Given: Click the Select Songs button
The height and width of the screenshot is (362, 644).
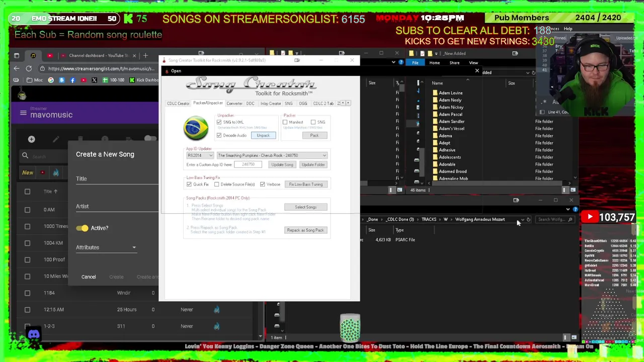Looking at the screenshot, I should click(306, 207).
